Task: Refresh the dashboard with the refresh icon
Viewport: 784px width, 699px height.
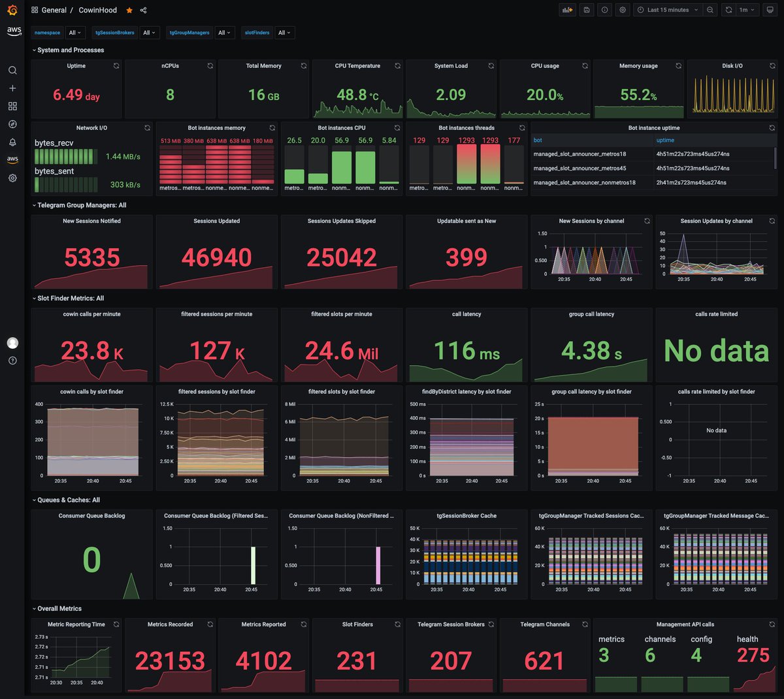Action: 728,10
